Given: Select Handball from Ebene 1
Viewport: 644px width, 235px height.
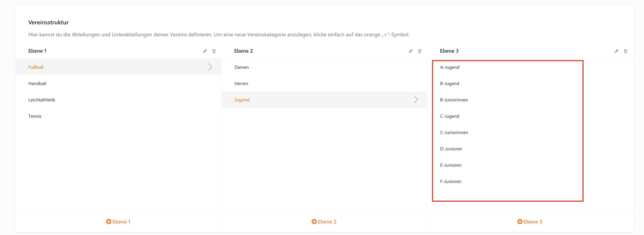Looking at the screenshot, I should point(37,83).
